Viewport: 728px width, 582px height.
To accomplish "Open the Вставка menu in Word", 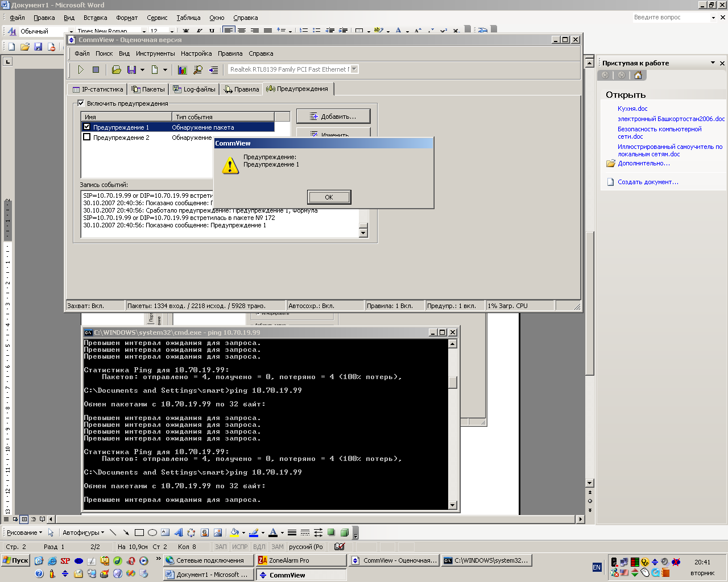I will coord(95,18).
